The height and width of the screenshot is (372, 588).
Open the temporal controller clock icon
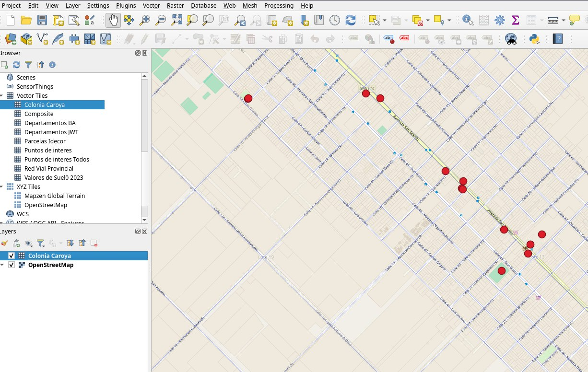click(335, 20)
